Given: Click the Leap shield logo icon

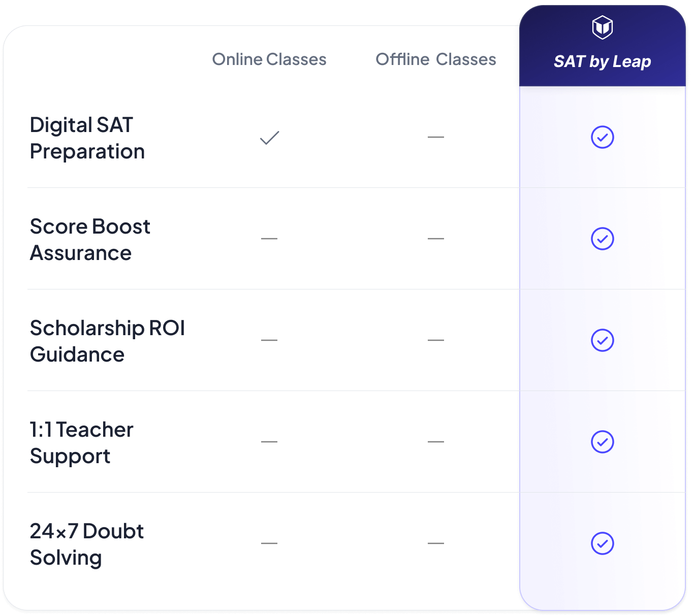Looking at the screenshot, I should (x=602, y=27).
